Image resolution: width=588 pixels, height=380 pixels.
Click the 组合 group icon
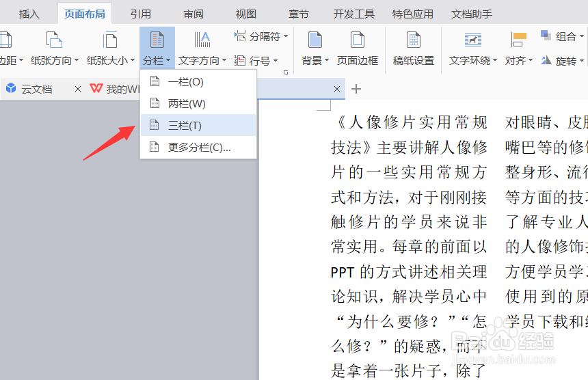click(546, 36)
